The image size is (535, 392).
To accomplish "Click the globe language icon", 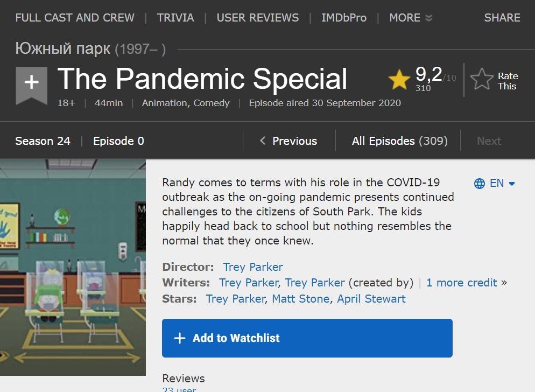I will click(480, 183).
